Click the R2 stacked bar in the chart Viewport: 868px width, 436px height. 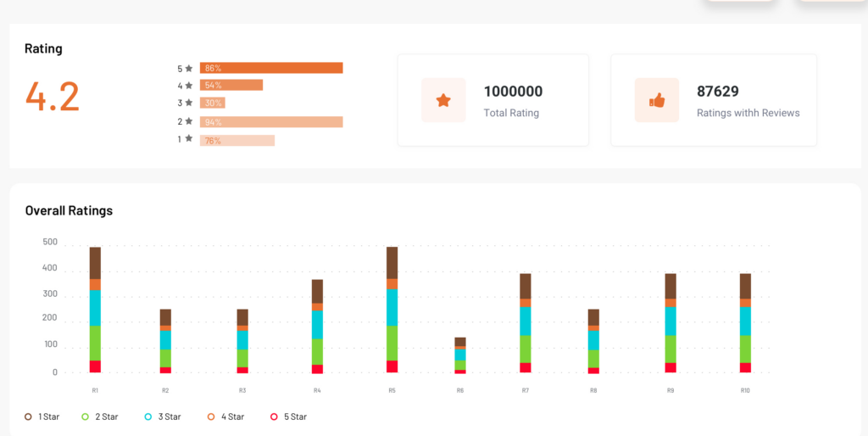[x=165, y=341]
